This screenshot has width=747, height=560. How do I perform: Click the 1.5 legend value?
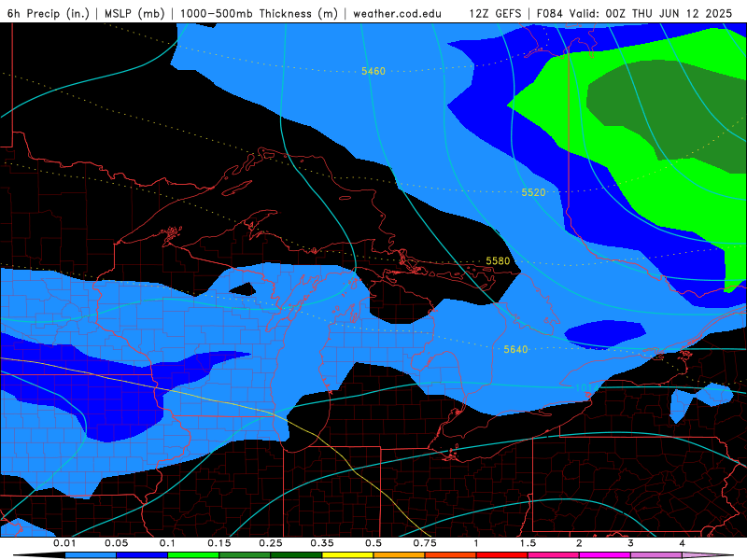(528, 543)
